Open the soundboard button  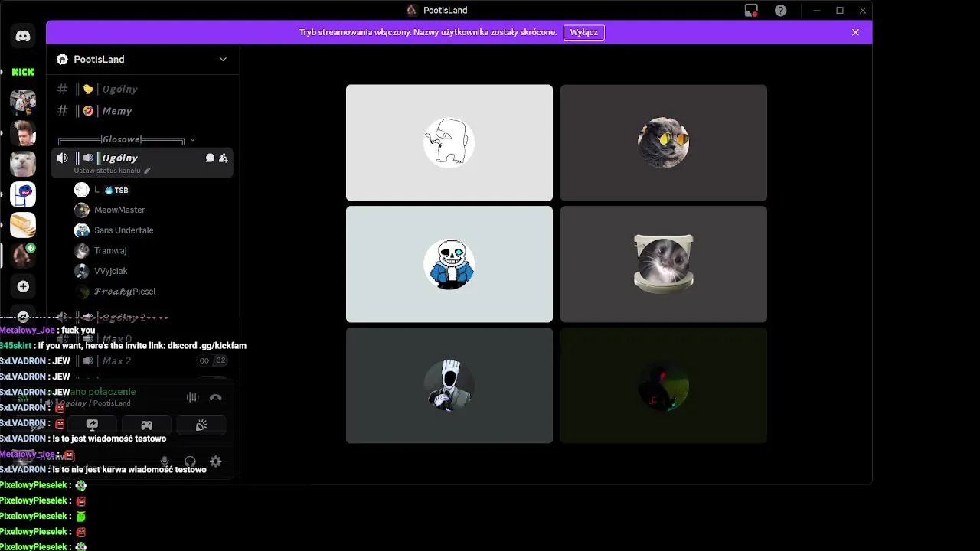201,425
